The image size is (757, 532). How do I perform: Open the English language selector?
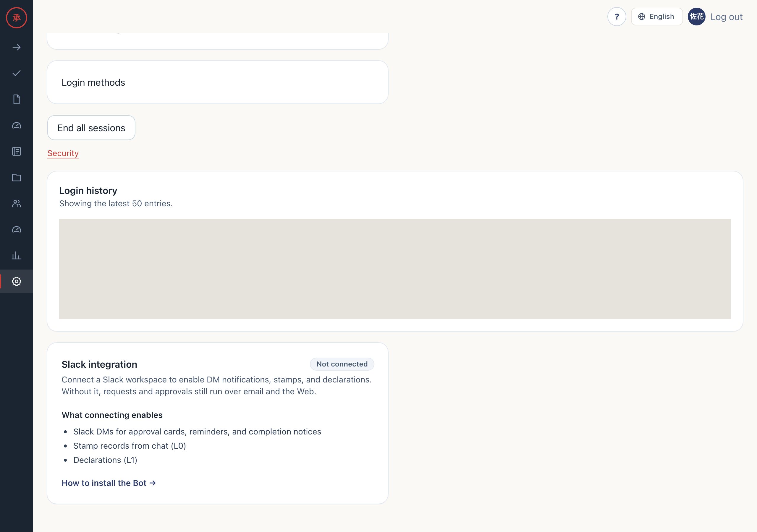pyautogui.click(x=656, y=17)
